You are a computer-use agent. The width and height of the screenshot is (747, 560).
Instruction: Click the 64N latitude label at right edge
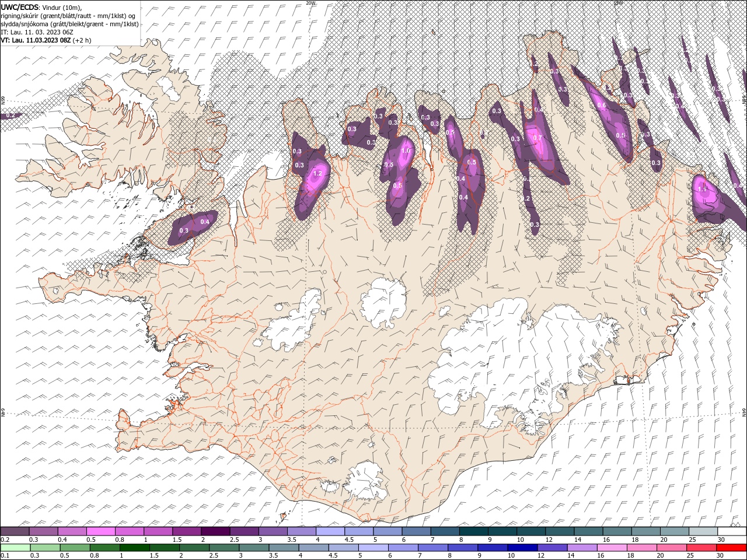744,413
